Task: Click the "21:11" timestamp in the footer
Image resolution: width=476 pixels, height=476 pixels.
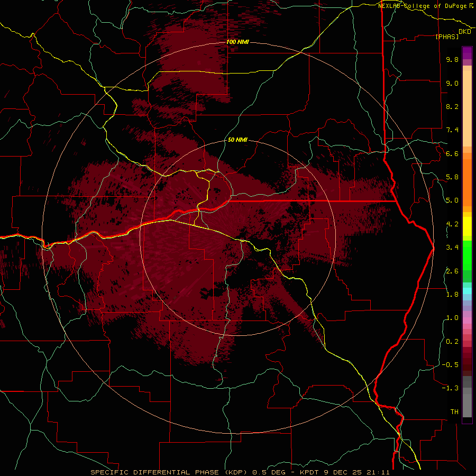Action: coord(378,472)
